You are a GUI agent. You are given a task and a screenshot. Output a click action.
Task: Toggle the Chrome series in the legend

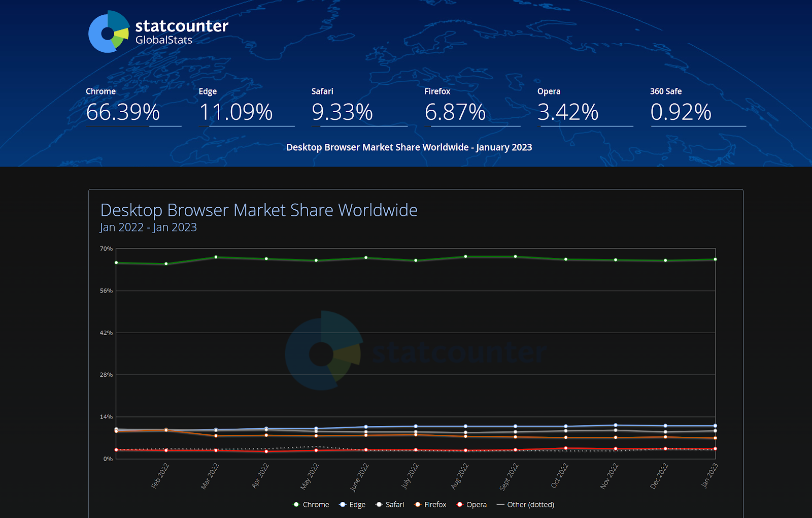311,504
